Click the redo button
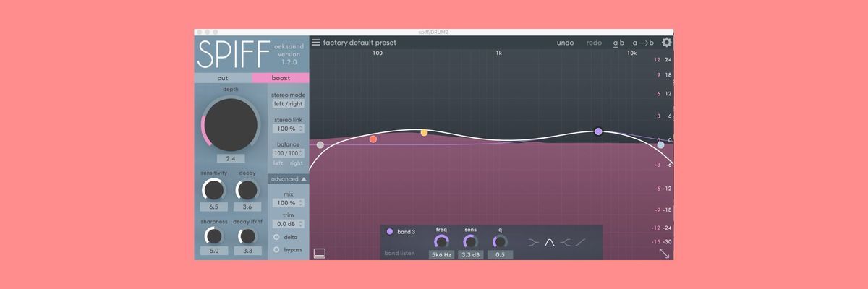868x289 pixels. point(594,43)
